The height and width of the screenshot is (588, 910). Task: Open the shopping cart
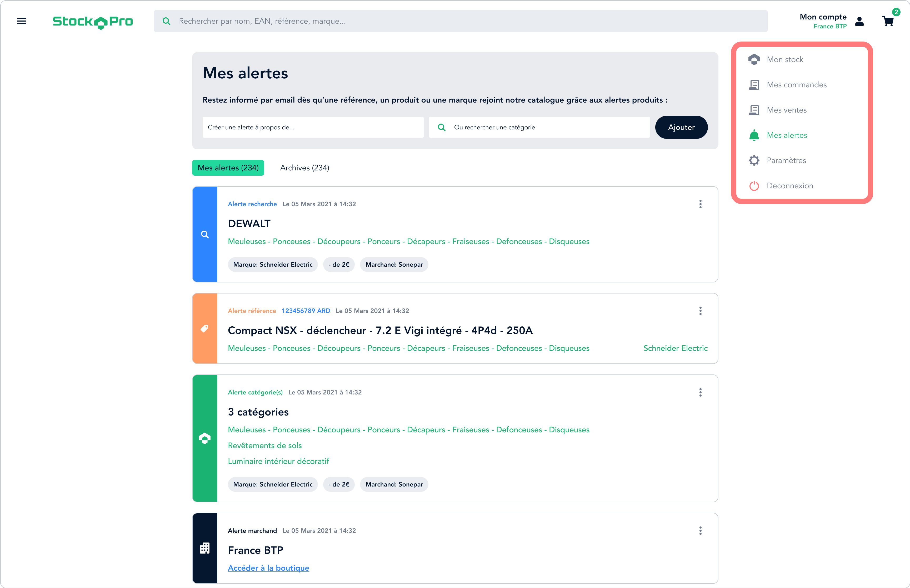(x=888, y=21)
